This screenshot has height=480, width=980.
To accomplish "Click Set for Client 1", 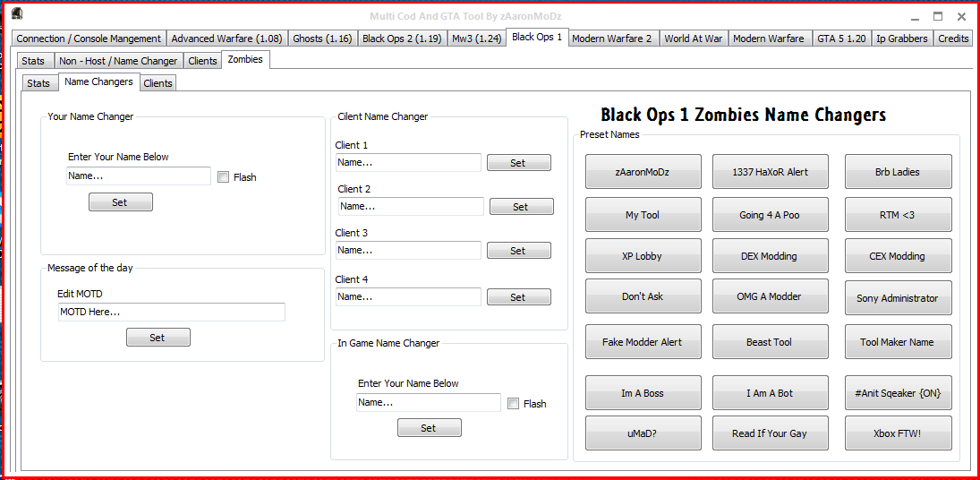I will [x=519, y=162].
